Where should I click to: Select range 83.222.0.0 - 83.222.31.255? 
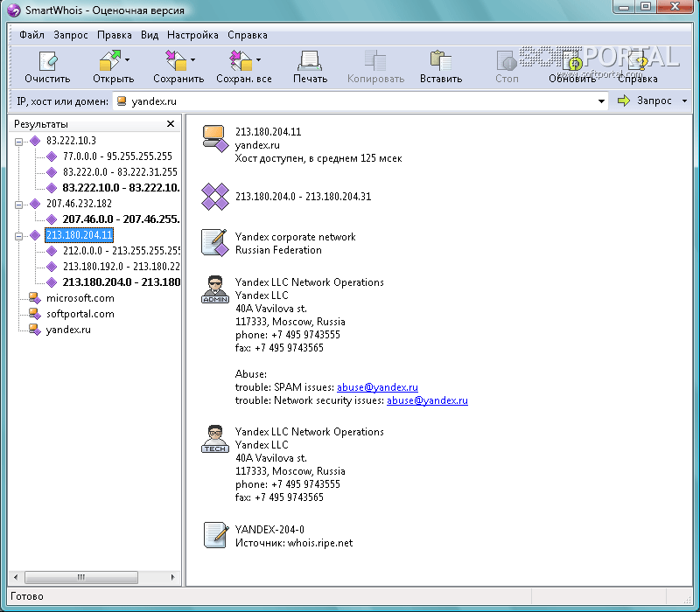tap(120, 171)
